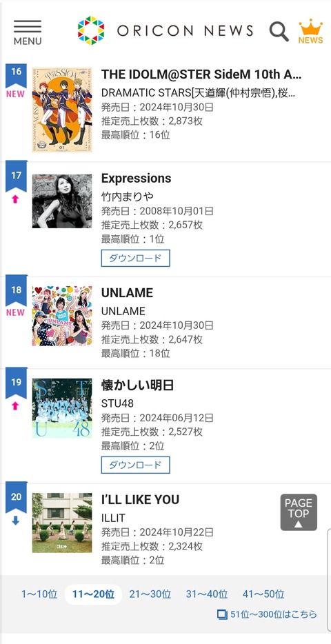Click the ORICON NEWS hexagon logo
Viewport: 331px width, 644px height.
coord(91,30)
